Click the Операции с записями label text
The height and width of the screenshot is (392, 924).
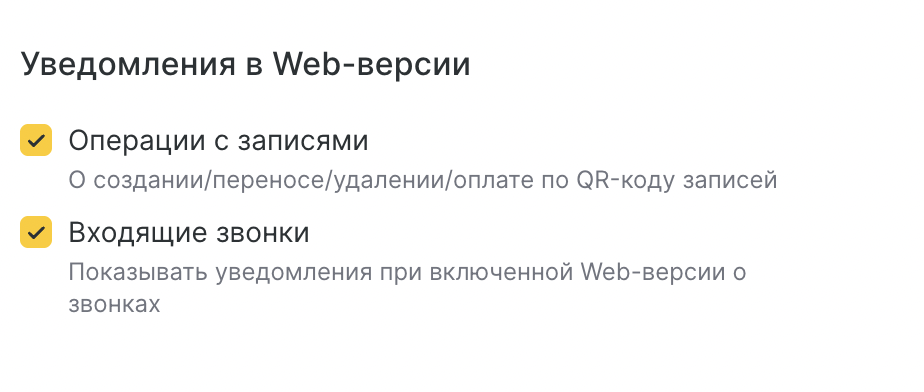tap(218, 141)
